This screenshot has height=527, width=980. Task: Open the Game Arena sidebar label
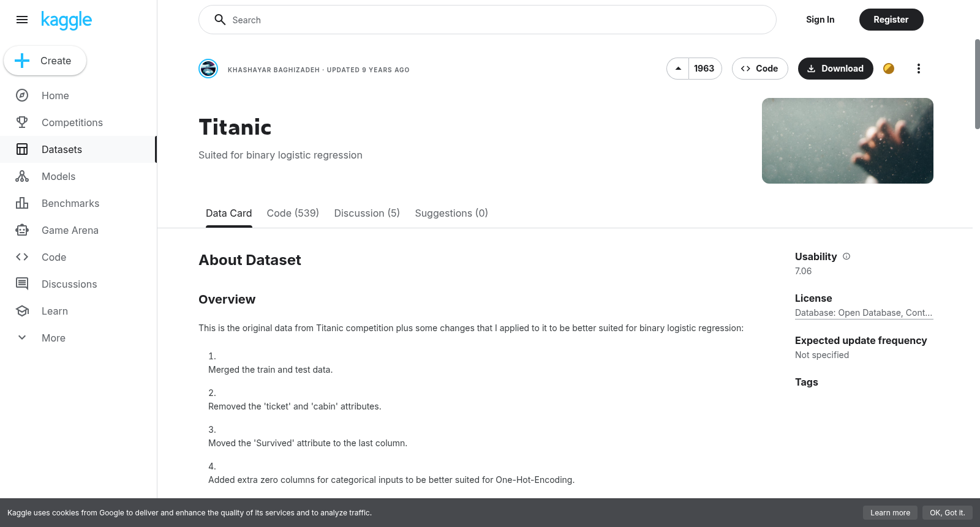coord(70,230)
